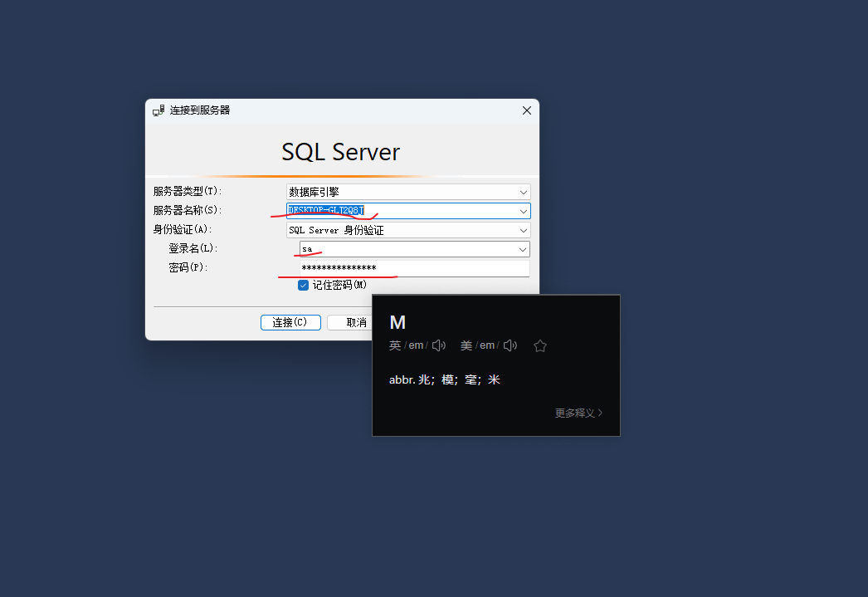This screenshot has height=597, width=868.
Task: Click the UK pronunciation speaker icon
Action: click(438, 345)
